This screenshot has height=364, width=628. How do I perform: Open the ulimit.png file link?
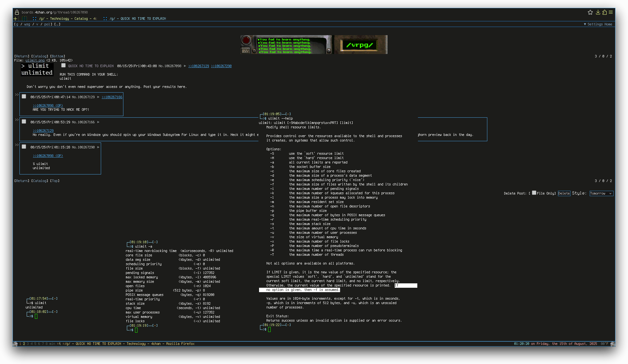pos(35,60)
